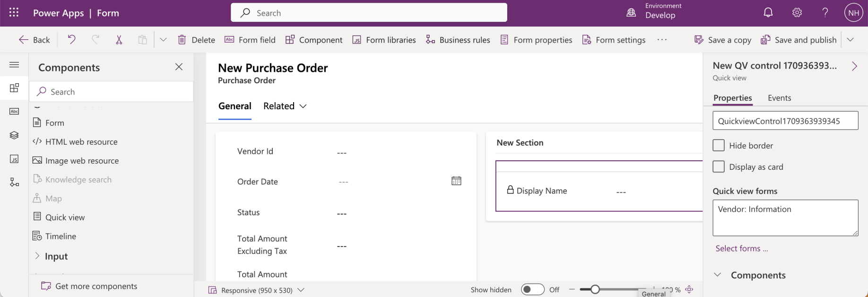Click the Components search box
868x297 pixels.
(112, 92)
